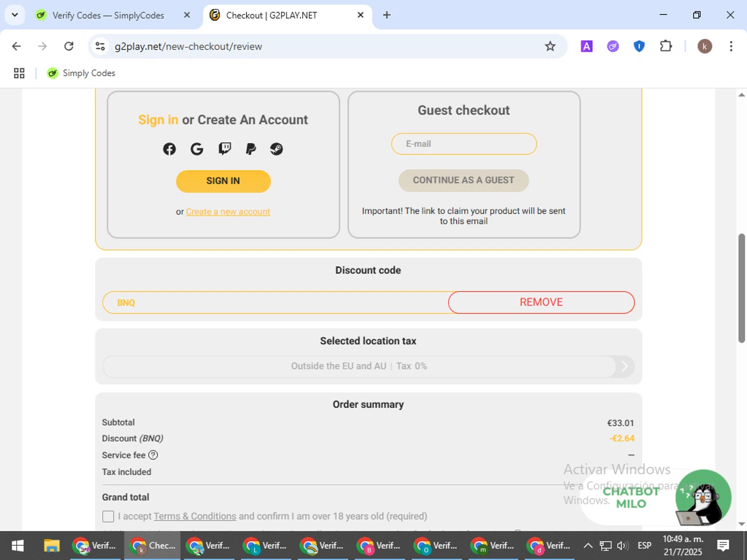Viewport: 747px width, 560px height.
Task: Open the Chatbot Milo penguin assistant
Action: coord(703,497)
